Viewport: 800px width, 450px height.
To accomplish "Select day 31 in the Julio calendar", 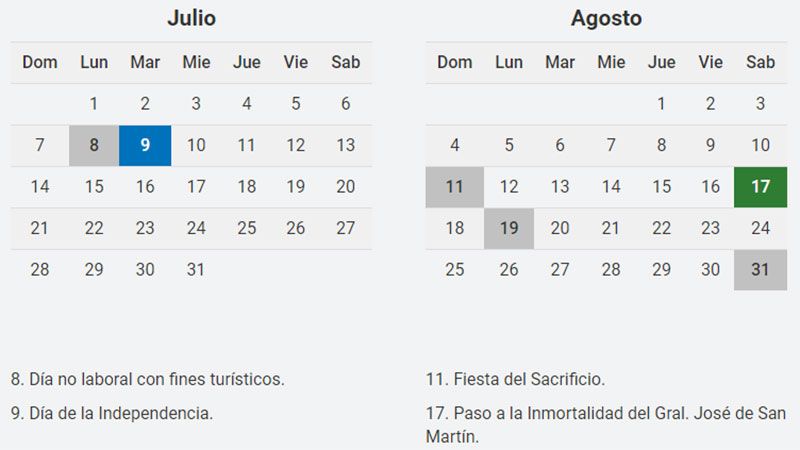I will coord(196,270).
